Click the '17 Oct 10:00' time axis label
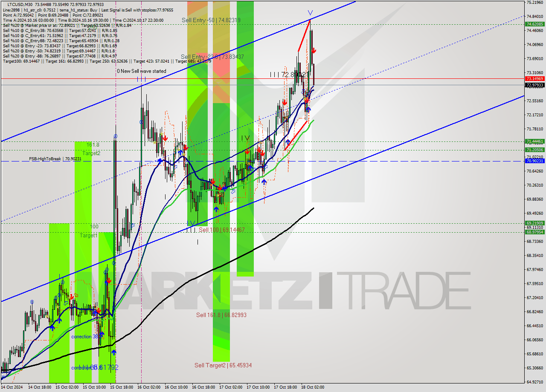The height and width of the screenshot is (392, 546). click(258, 387)
